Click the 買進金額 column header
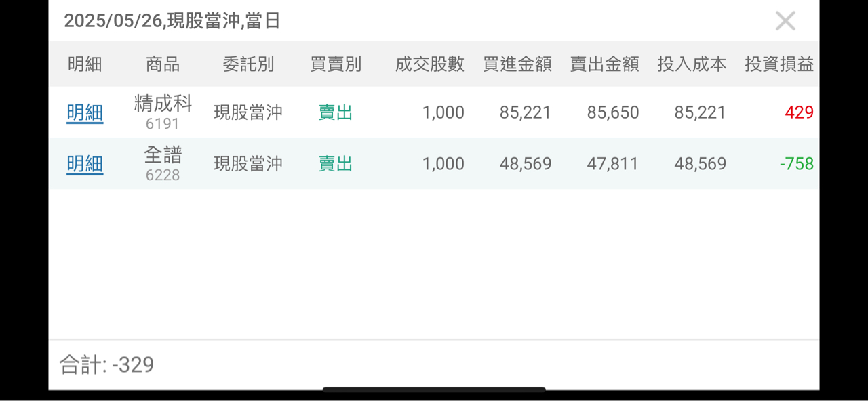Screen dimensions: 868x401 [517, 64]
